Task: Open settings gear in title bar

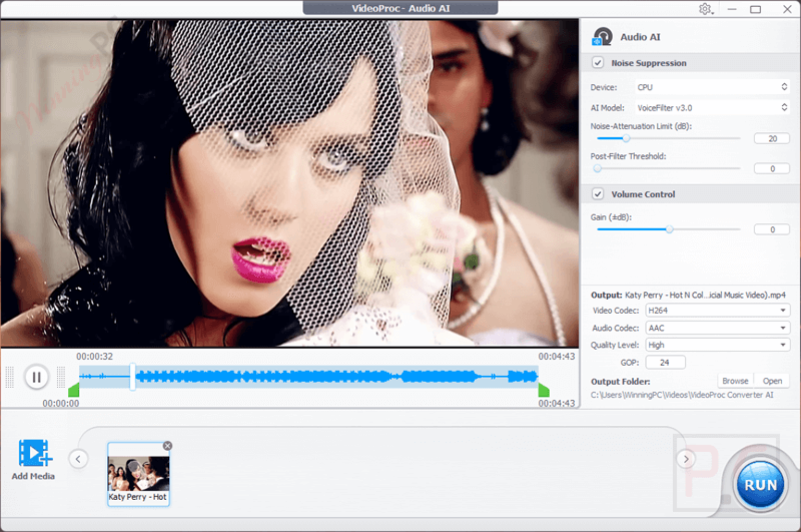Action: click(x=706, y=9)
